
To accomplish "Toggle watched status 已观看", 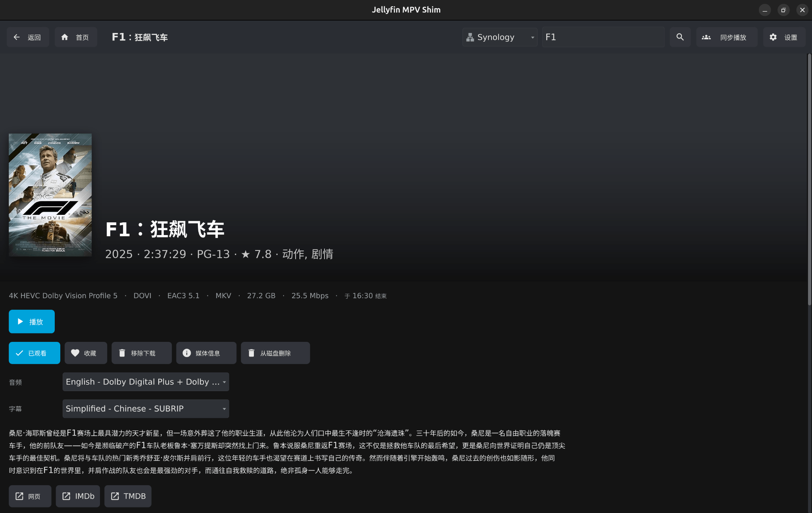I will pyautogui.click(x=35, y=353).
